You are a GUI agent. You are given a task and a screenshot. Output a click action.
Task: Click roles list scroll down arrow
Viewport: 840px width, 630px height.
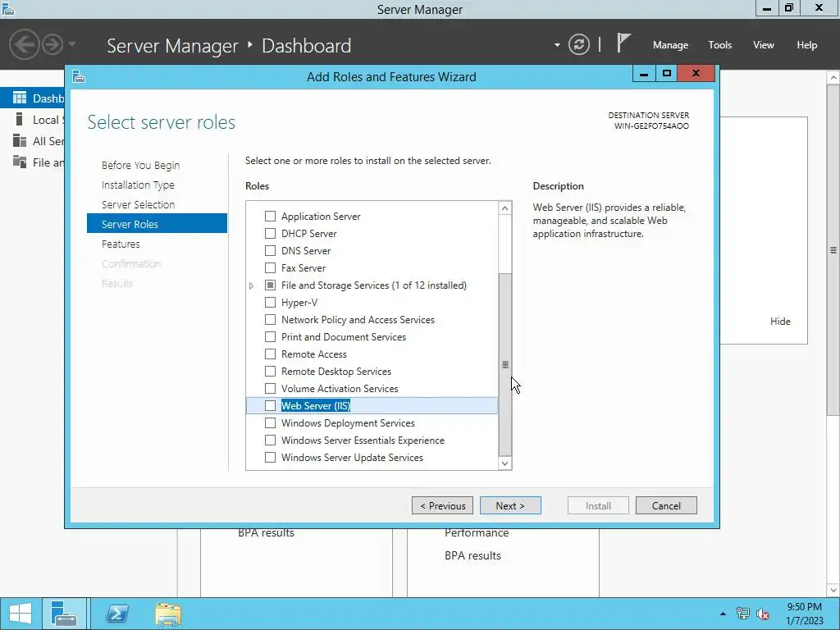[x=504, y=463]
